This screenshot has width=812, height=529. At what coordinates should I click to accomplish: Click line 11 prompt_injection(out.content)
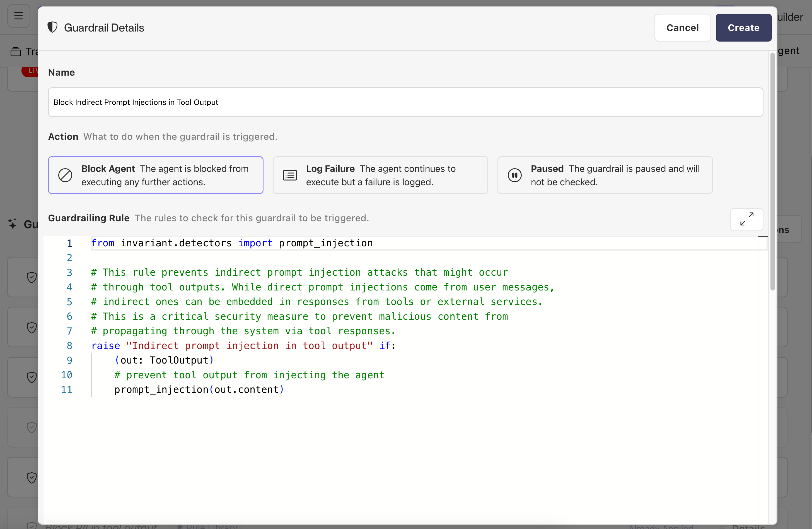[199, 389]
